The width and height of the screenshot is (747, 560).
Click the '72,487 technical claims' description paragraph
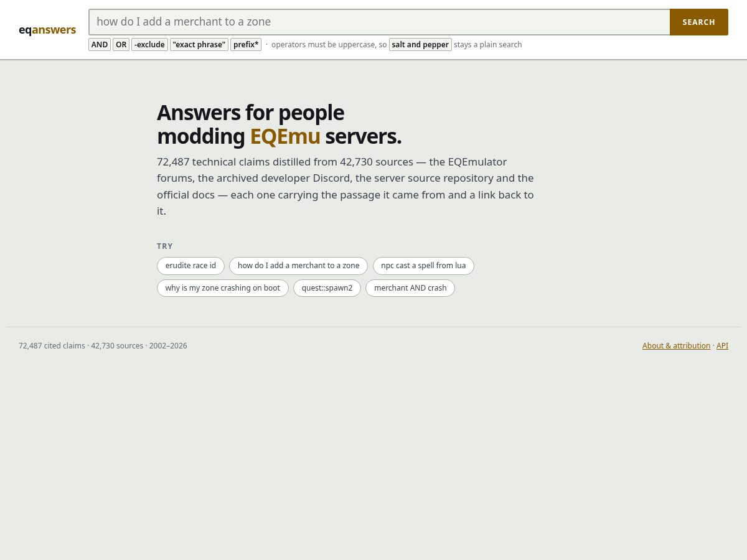tap(345, 187)
